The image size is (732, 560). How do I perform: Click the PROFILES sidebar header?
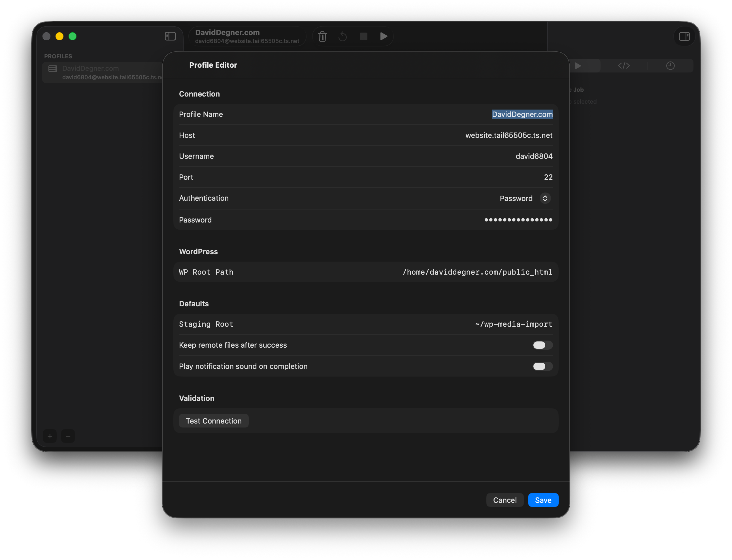(x=58, y=56)
